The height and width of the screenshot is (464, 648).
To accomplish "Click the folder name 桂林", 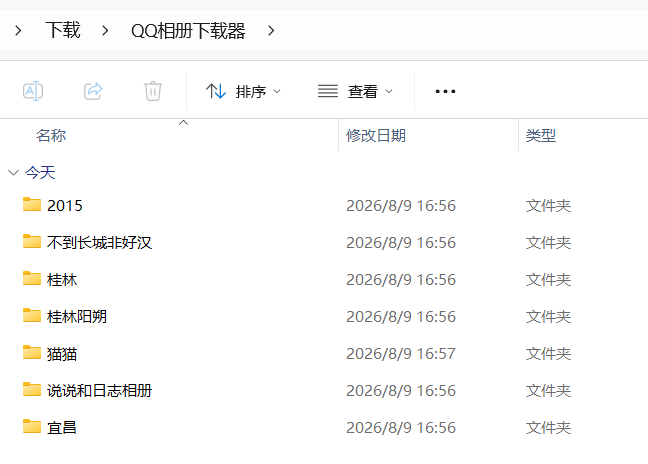I will click(x=62, y=280).
